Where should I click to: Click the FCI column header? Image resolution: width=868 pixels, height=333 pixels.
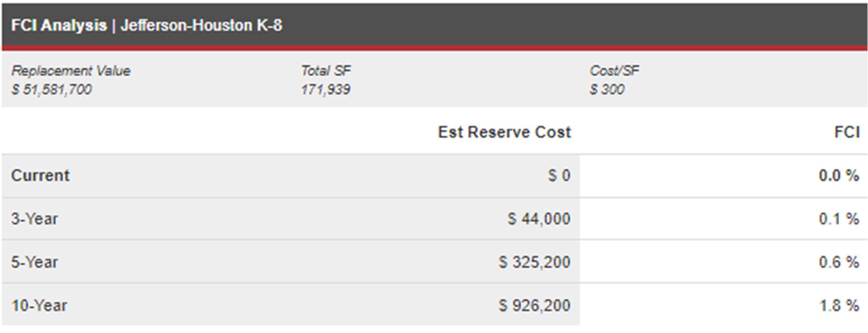[847, 132]
